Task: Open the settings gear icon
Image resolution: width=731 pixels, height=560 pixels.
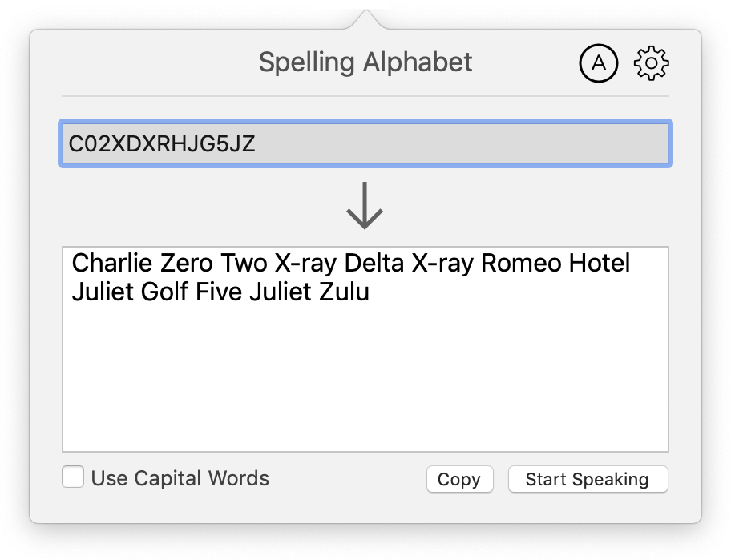Action: point(651,62)
